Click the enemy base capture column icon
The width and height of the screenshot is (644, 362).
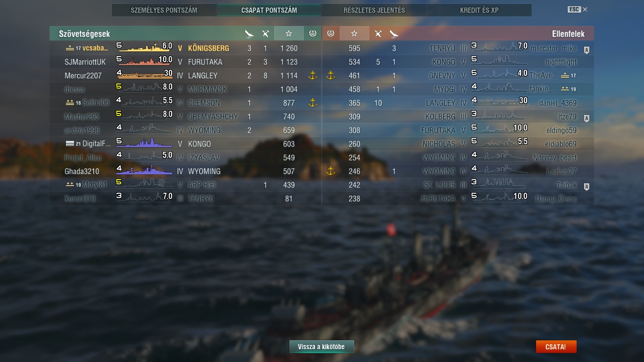pyautogui.click(x=330, y=33)
